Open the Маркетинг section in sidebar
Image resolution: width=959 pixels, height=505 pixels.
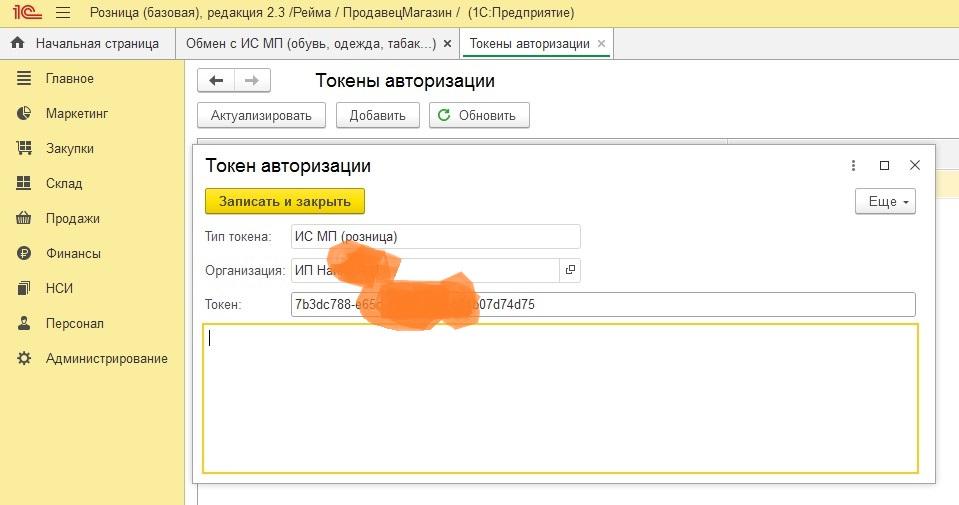coord(76,114)
